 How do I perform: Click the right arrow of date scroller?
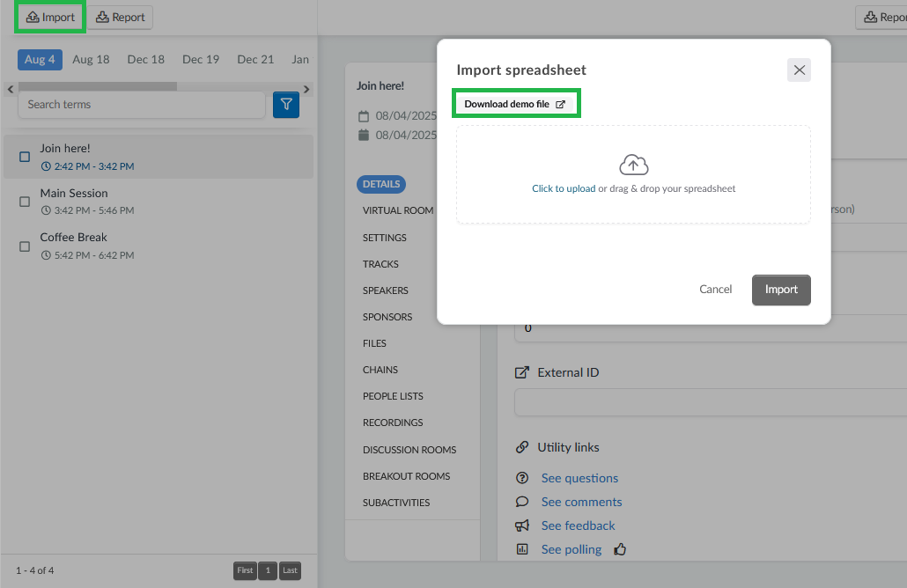(306, 89)
